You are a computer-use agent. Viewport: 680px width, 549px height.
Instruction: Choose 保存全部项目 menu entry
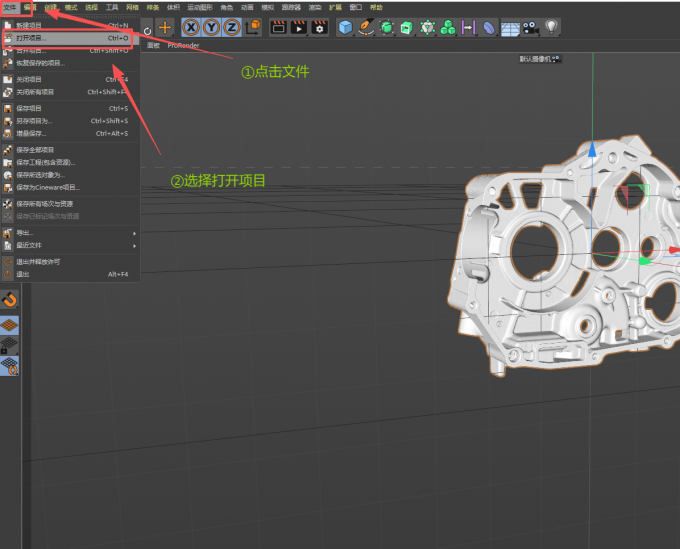(x=70, y=150)
